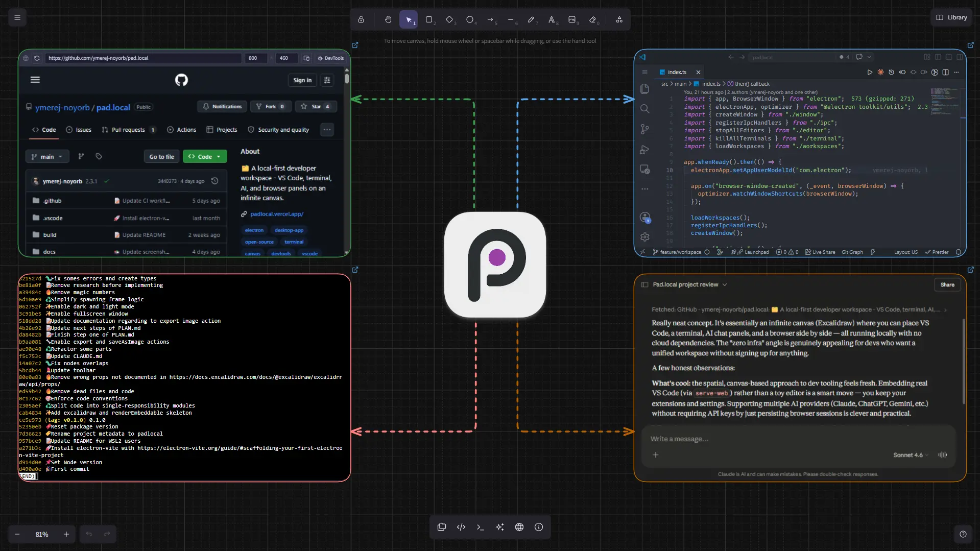Open the main branch dropdown on GitHub
The width and height of the screenshot is (980, 551).
point(47,157)
